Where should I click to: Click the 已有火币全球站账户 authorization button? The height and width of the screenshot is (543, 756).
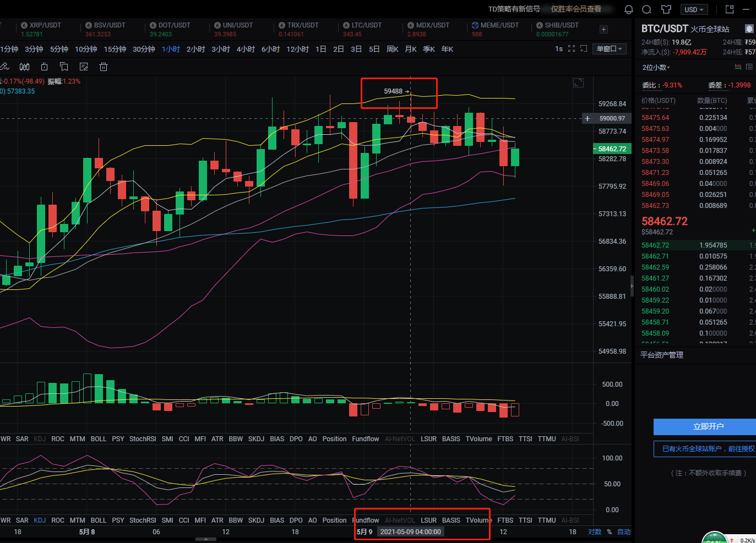(708, 449)
